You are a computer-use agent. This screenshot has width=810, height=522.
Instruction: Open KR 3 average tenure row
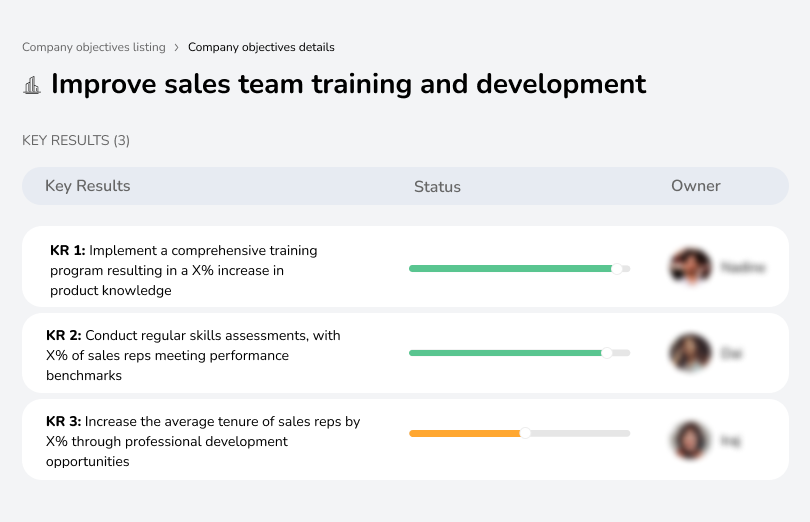coord(406,439)
